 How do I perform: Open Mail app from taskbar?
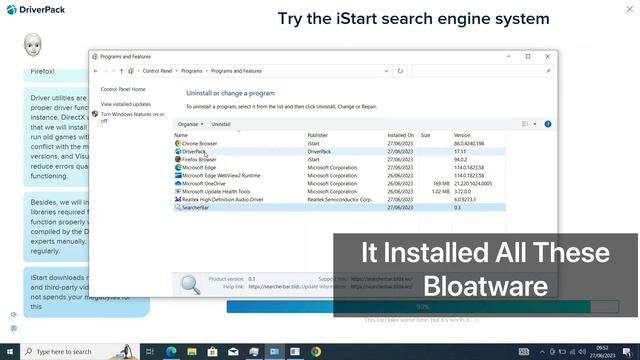coord(233,351)
